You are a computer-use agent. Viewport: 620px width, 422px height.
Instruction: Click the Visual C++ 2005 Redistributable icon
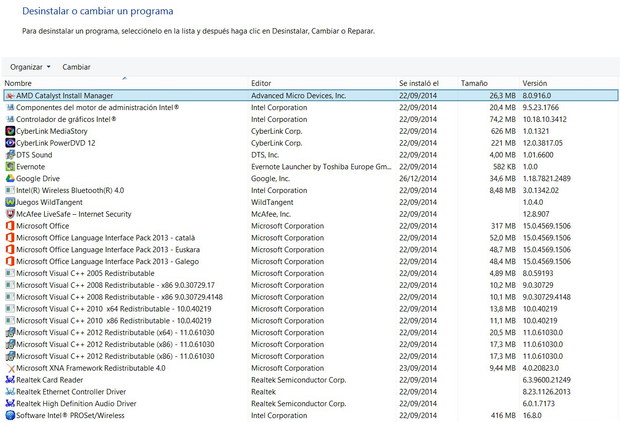coord(10,273)
